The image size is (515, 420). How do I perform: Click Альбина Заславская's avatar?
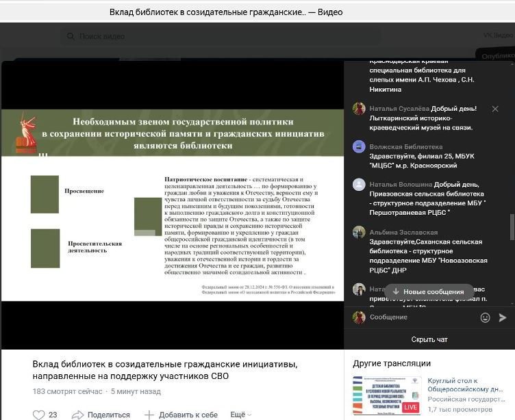point(359,233)
